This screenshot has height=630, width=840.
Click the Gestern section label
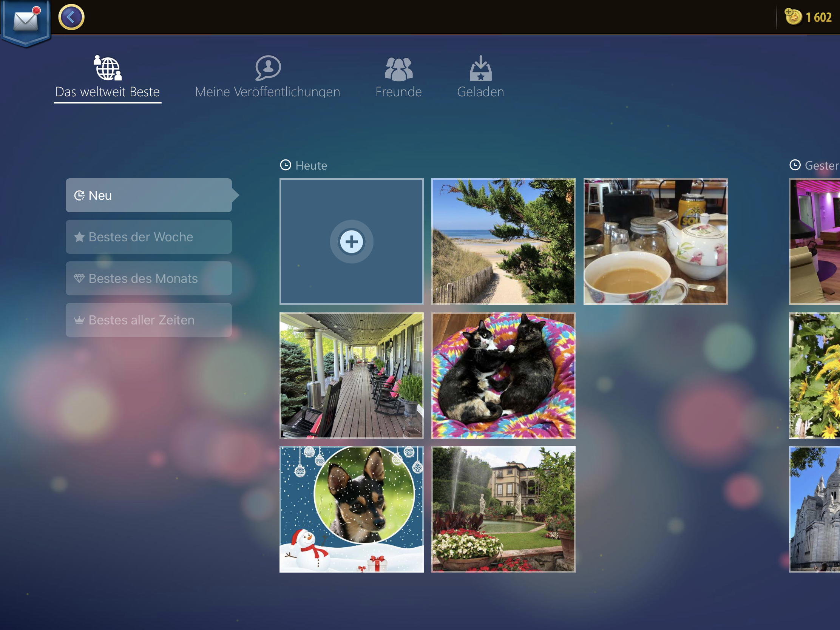pyautogui.click(x=822, y=165)
